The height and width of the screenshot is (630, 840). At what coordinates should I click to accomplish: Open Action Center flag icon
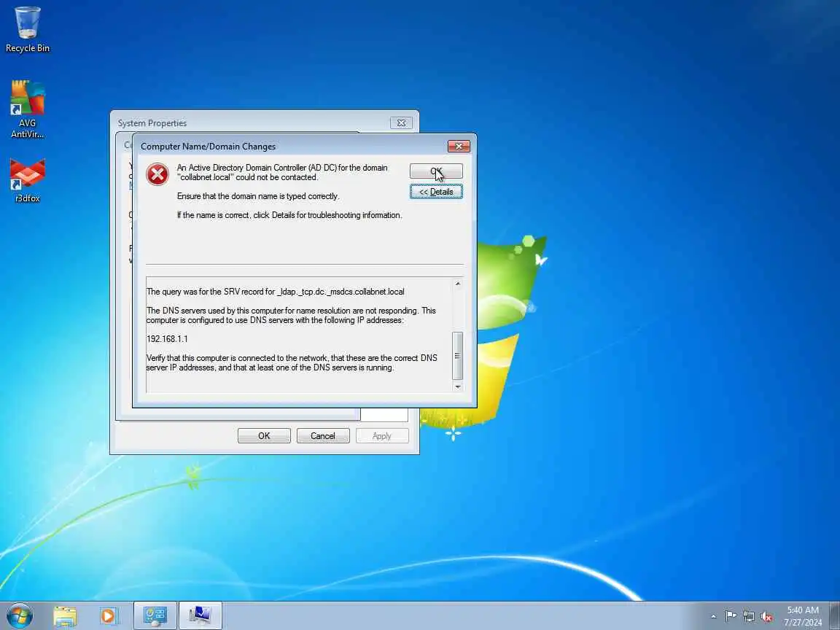(730, 616)
